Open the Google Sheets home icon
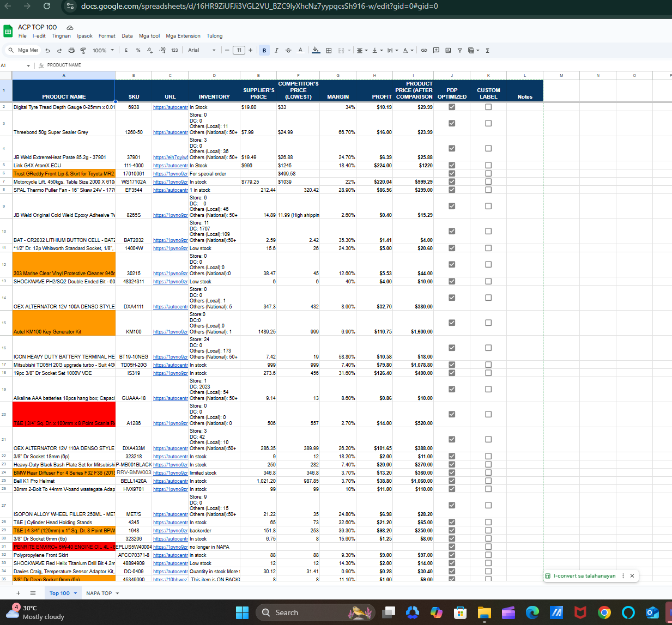The height and width of the screenshot is (625, 672). click(x=8, y=32)
